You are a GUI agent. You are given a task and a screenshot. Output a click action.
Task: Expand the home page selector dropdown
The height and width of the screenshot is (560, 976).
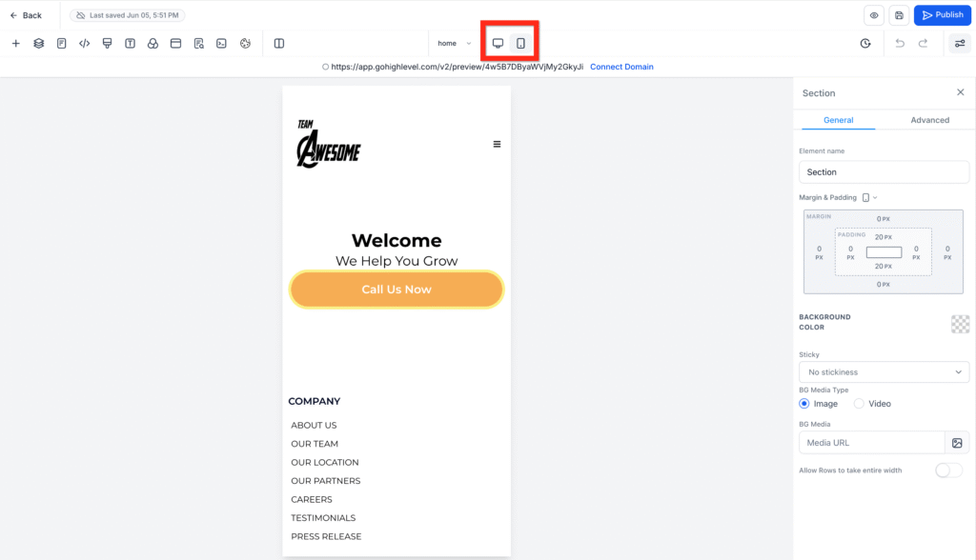pos(455,44)
